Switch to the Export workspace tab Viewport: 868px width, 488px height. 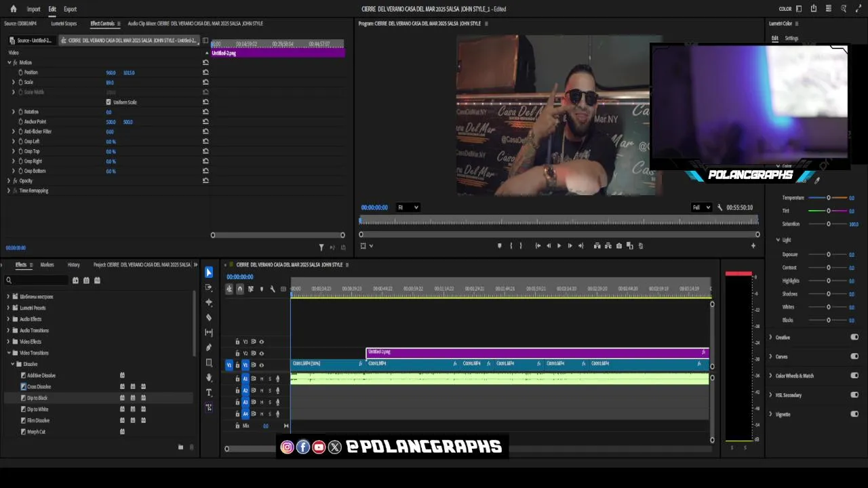70,9
